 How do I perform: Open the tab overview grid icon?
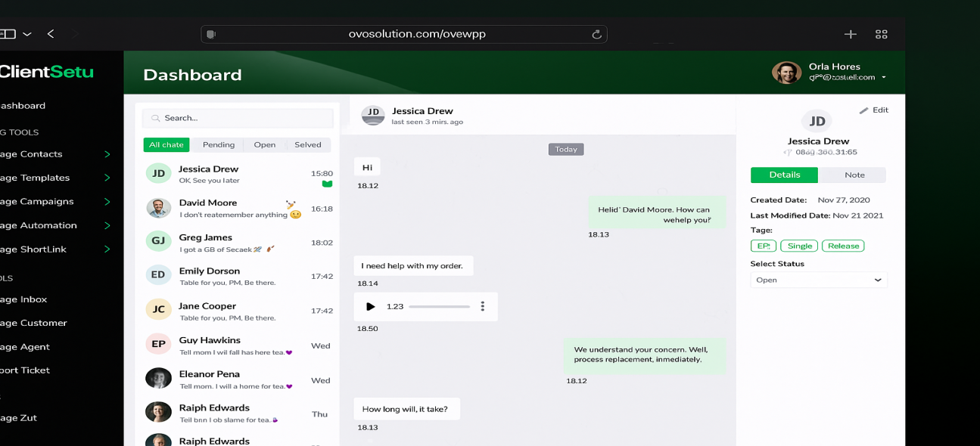click(x=881, y=34)
